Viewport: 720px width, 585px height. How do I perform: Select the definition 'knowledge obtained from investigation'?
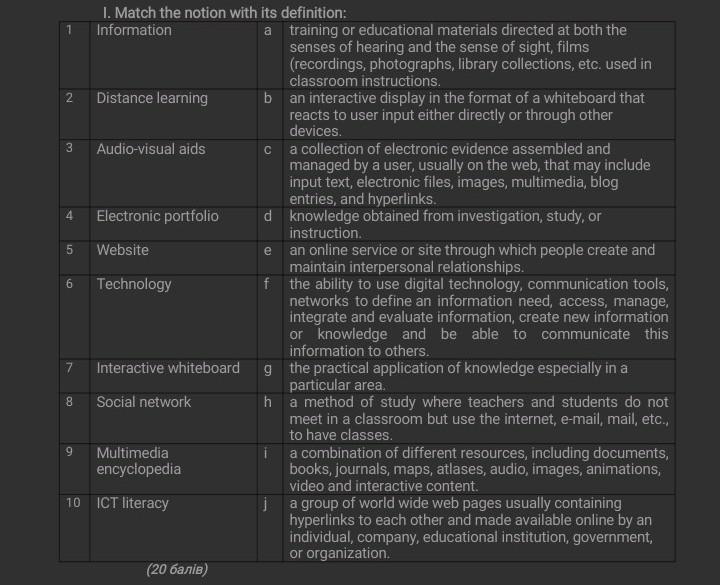(x=446, y=224)
